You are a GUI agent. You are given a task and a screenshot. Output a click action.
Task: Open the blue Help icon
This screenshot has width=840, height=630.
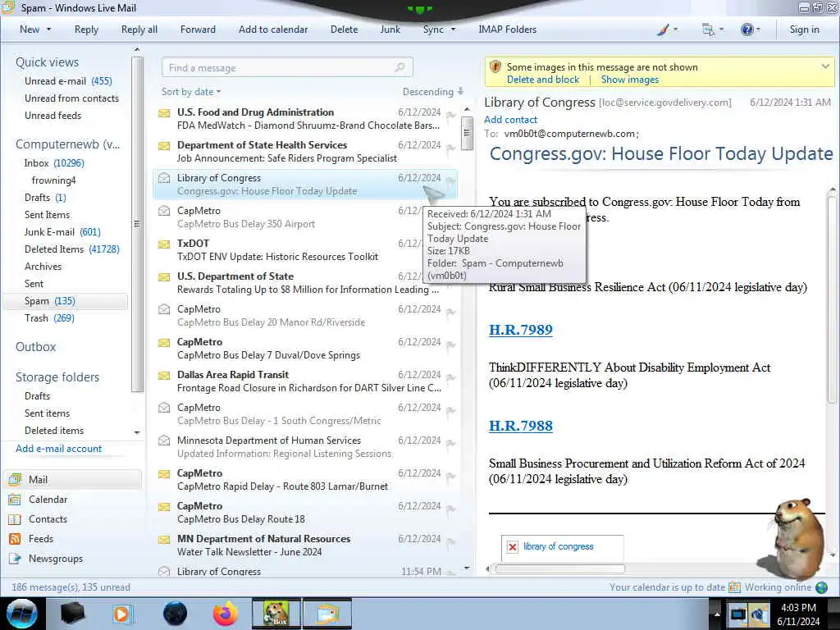click(746, 30)
